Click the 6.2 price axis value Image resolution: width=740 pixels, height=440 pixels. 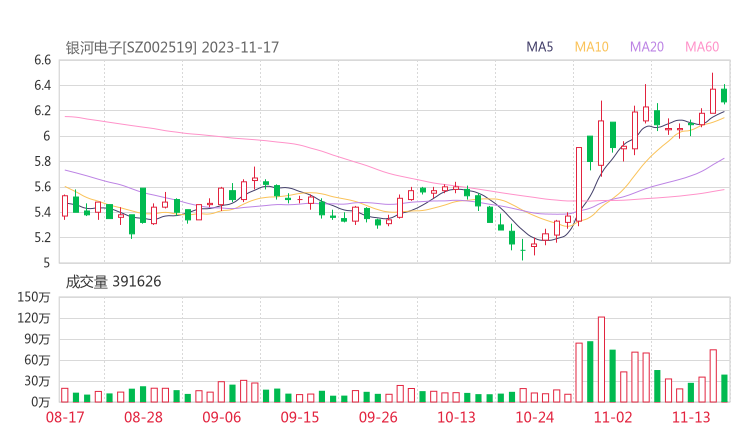pos(42,111)
